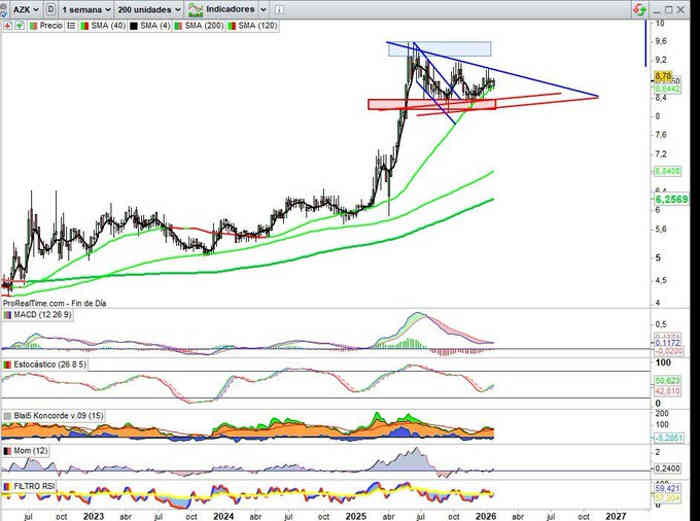Click the red plus icon left of Precio
This screenshot has width=700, height=521.
point(7,26)
